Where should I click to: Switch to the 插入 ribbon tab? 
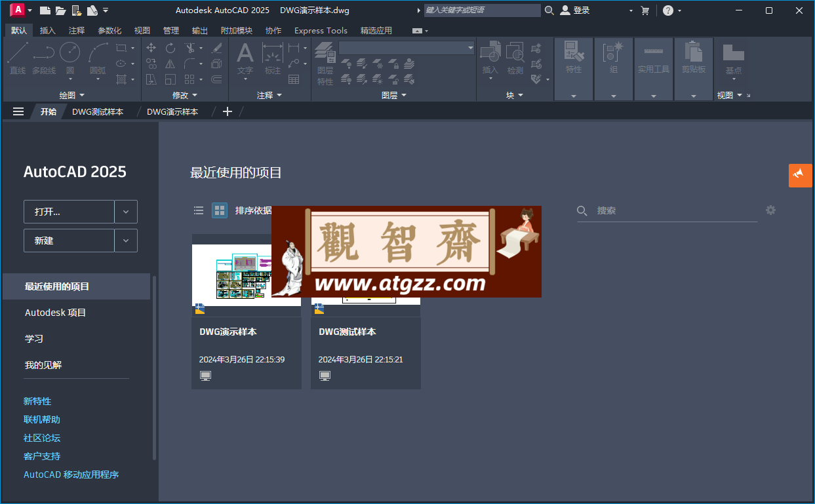pos(48,31)
